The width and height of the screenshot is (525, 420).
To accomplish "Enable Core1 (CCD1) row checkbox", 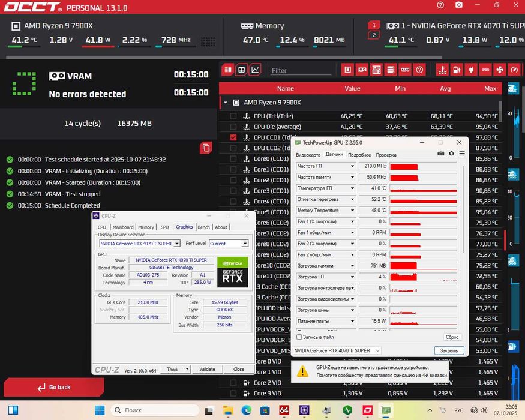I will pos(233,169).
